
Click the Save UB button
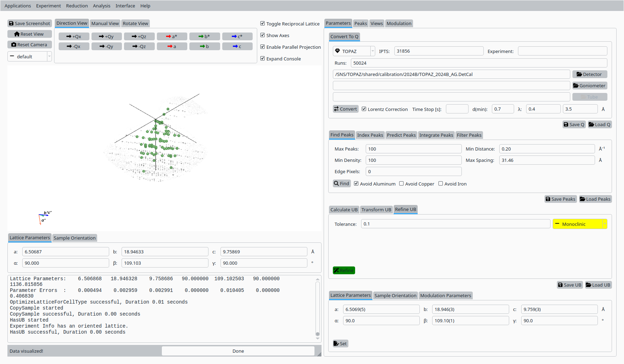click(570, 285)
